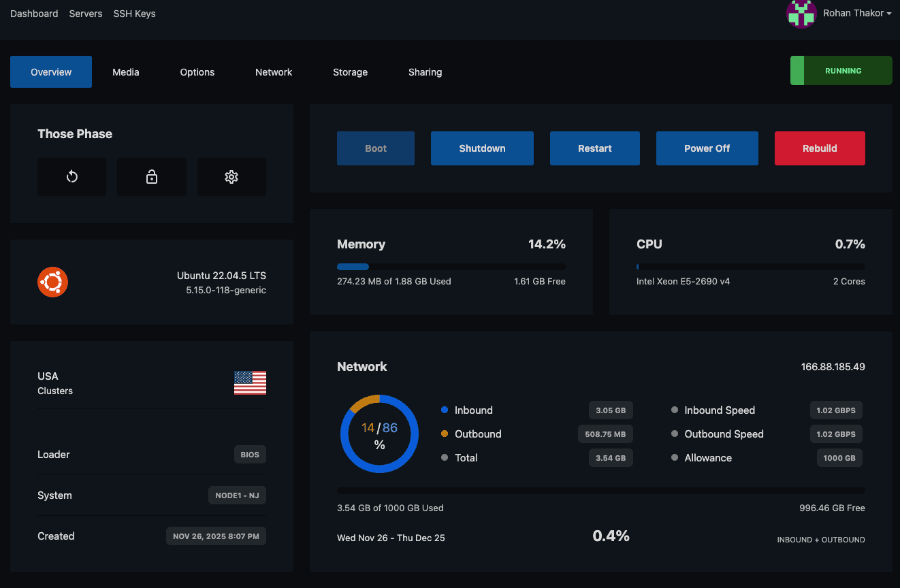Screen dimensions: 900x588
Task: Open the Sharing tab
Action: coord(425,71)
